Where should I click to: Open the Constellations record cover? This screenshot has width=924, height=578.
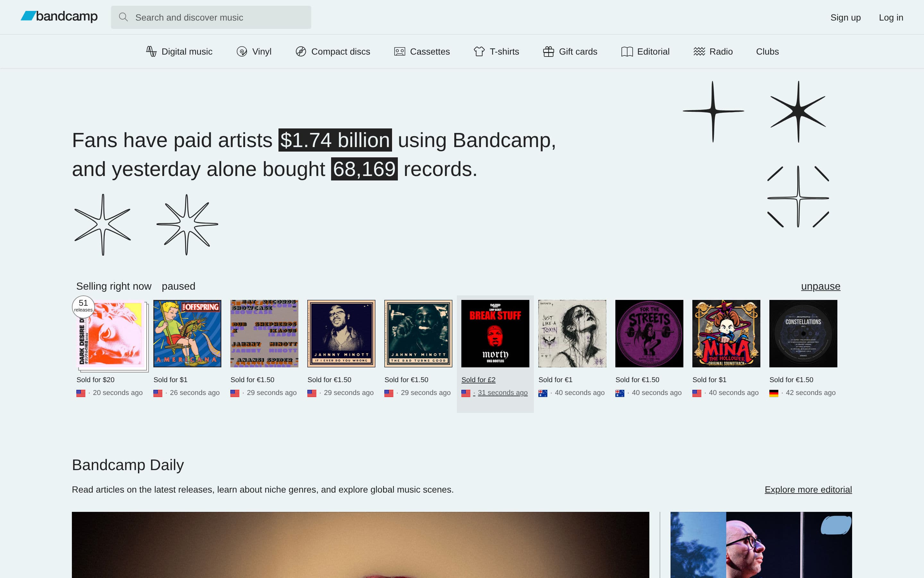pos(803,334)
